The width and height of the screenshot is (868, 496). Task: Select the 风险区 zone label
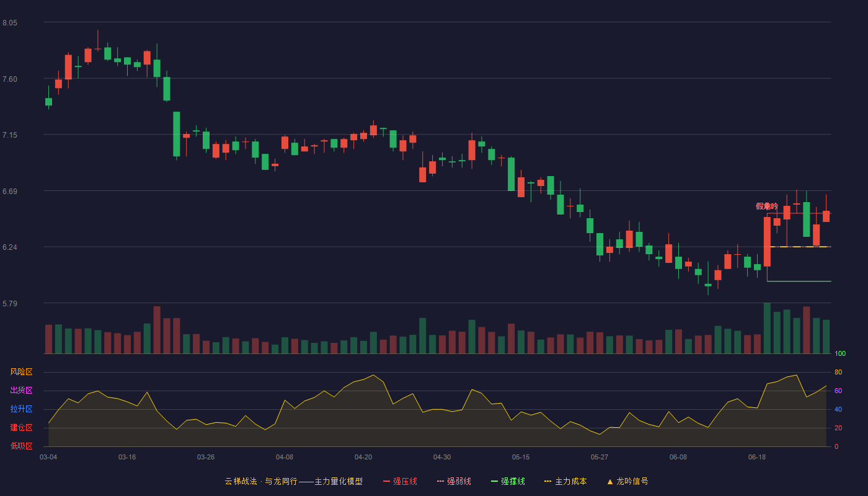[21, 372]
